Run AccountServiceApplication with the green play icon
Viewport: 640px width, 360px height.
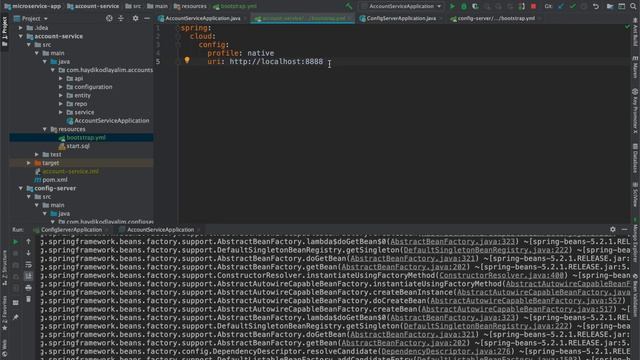tap(452, 7)
